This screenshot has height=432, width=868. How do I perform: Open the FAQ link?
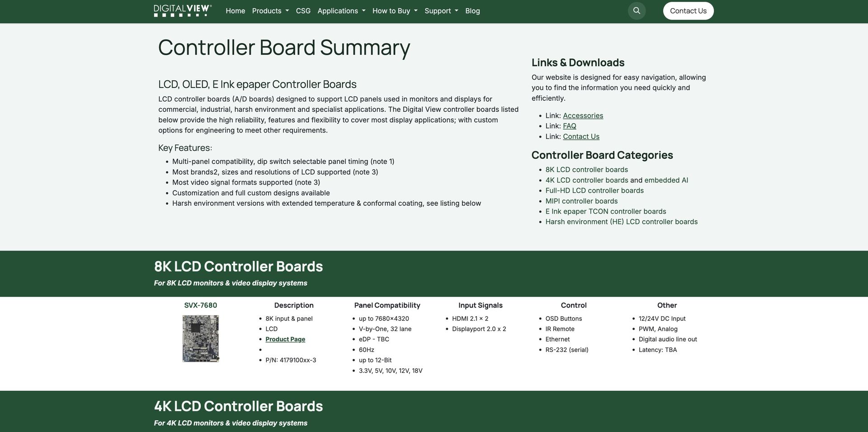point(569,126)
